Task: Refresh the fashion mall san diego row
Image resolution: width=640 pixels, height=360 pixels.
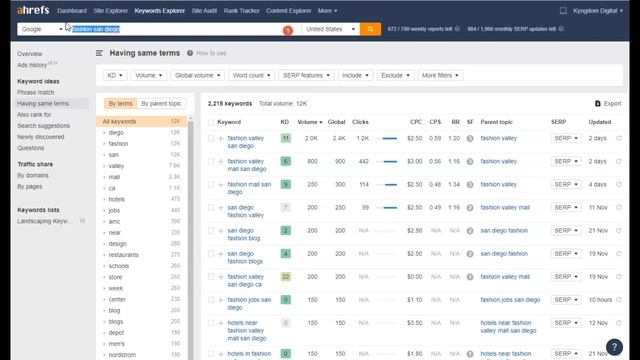Action: click(x=619, y=184)
